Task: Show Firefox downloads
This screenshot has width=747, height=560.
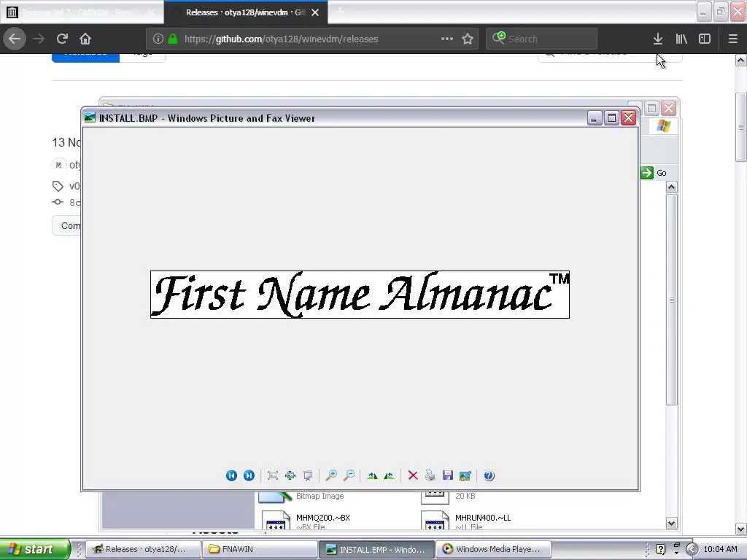Action: (x=657, y=39)
